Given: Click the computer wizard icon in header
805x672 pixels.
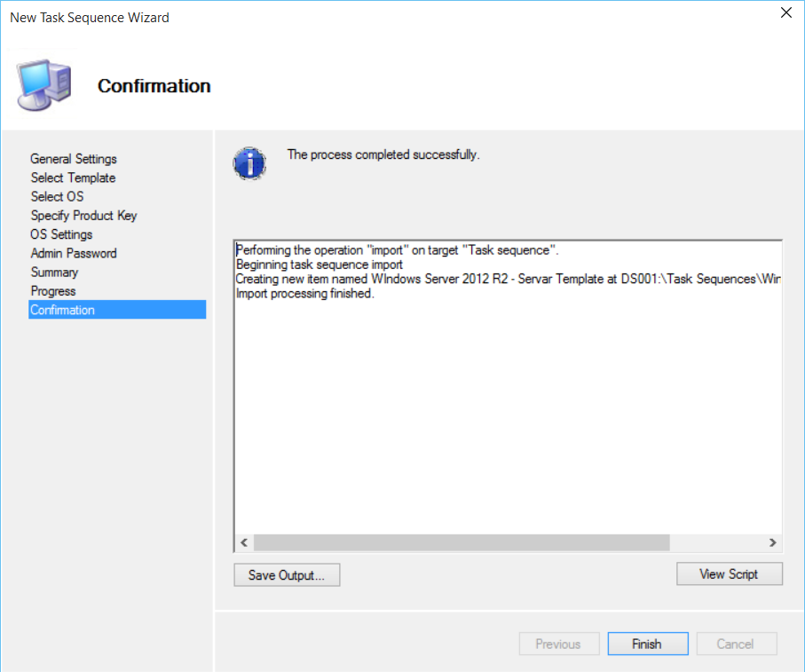Looking at the screenshot, I should tap(44, 86).
